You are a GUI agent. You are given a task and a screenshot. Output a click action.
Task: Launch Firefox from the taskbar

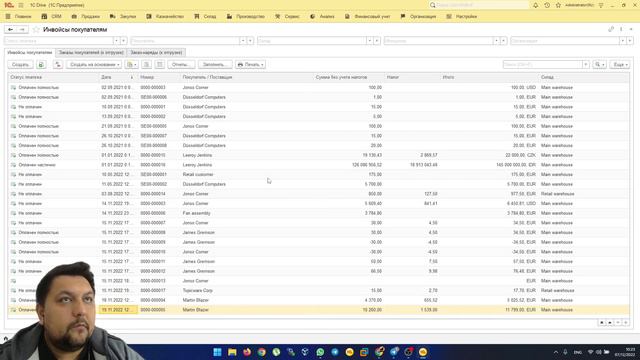[247, 352]
